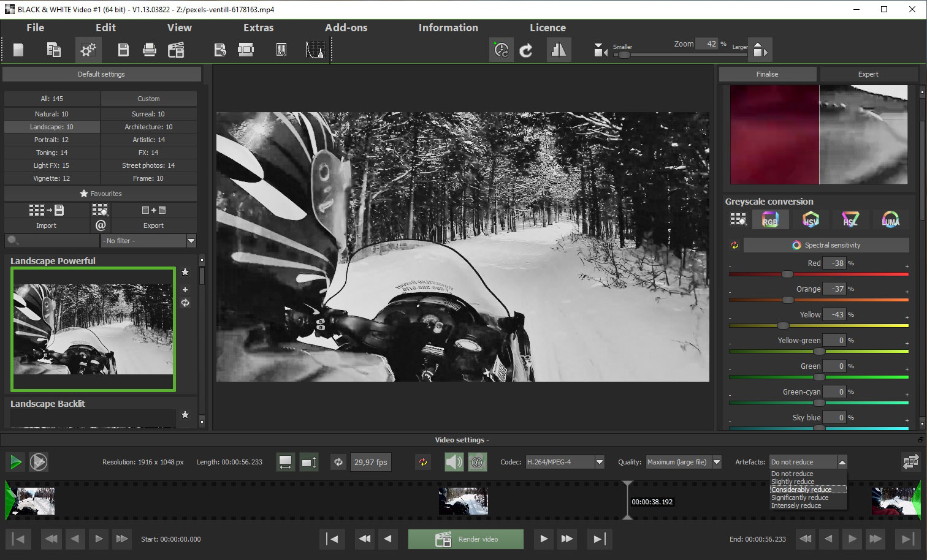Click the Render video button
The height and width of the screenshot is (560, 927).
[x=466, y=539]
